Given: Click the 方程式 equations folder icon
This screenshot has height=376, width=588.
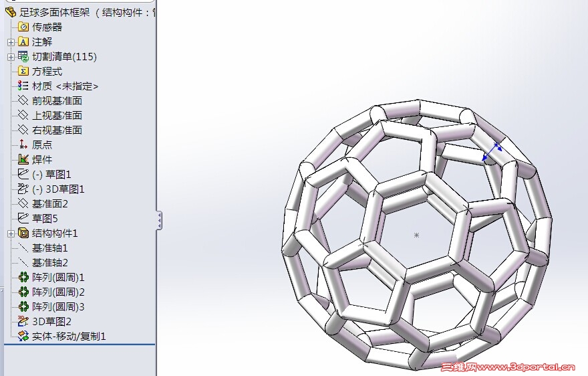Looking at the screenshot, I should (23, 71).
